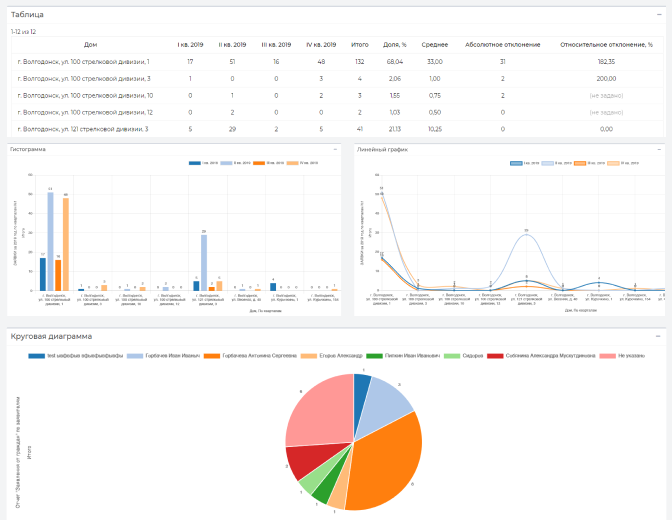Click the Среднее column header
Screen dimensions: 672x520
[435, 45]
